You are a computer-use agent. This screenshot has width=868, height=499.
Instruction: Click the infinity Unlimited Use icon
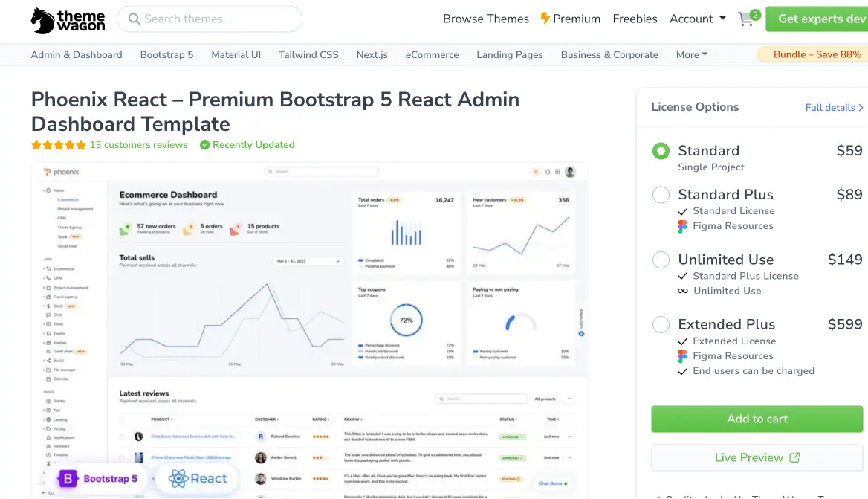click(683, 292)
